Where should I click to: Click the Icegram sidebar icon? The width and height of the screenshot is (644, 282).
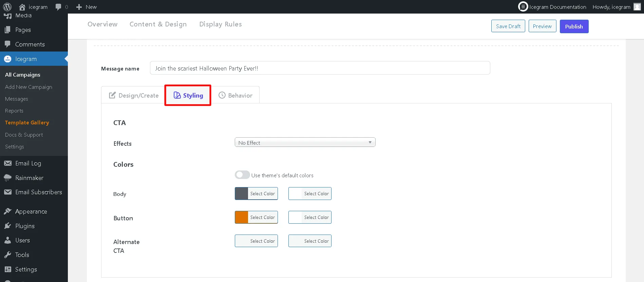tap(7, 59)
